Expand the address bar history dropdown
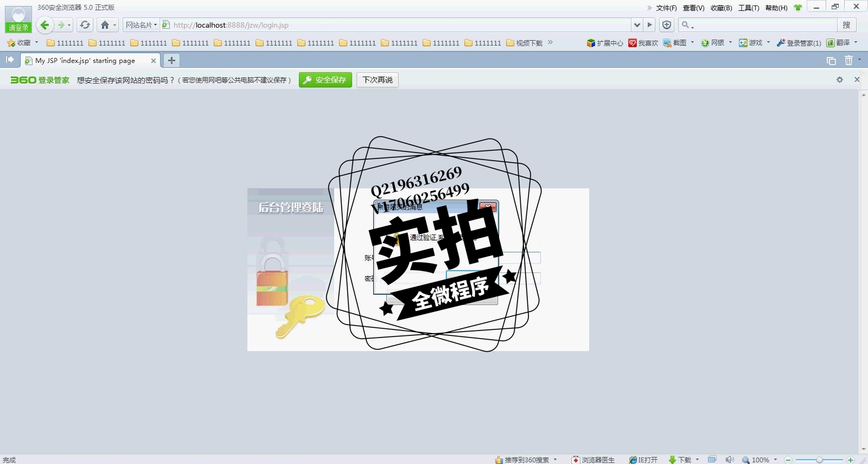Viewport: 868px width, 464px height. coord(637,25)
